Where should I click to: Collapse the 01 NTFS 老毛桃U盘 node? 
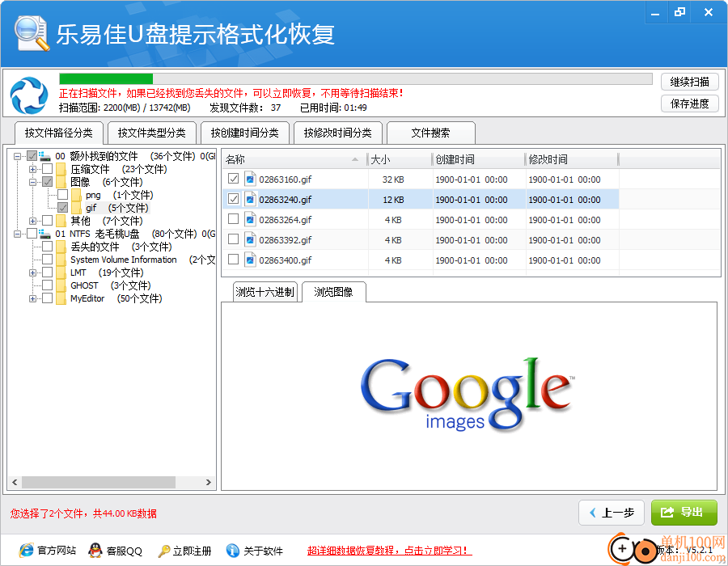coord(17,234)
